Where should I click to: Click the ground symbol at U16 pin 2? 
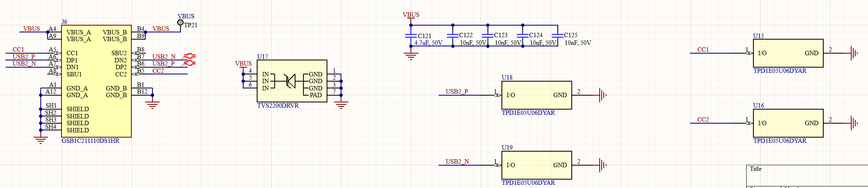coord(854,123)
